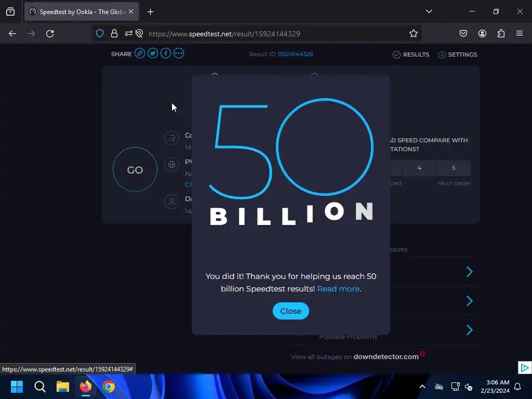Share result on Twitter
This screenshot has height=399, width=532.
(153, 54)
